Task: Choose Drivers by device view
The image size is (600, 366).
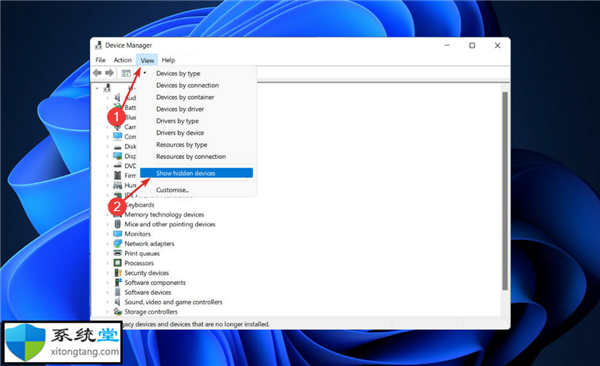Action: click(x=197, y=133)
